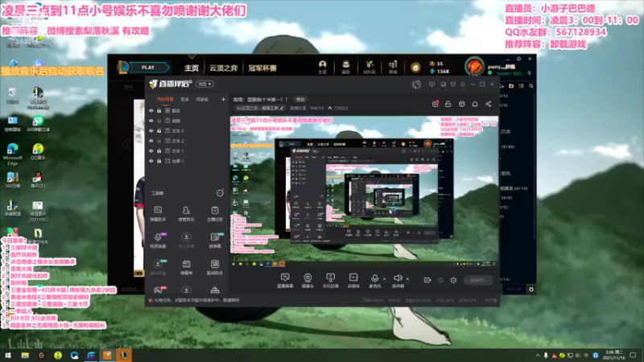Open 主播任务 tool in toolbox
This screenshot has height=362, width=644.
tap(214, 214)
